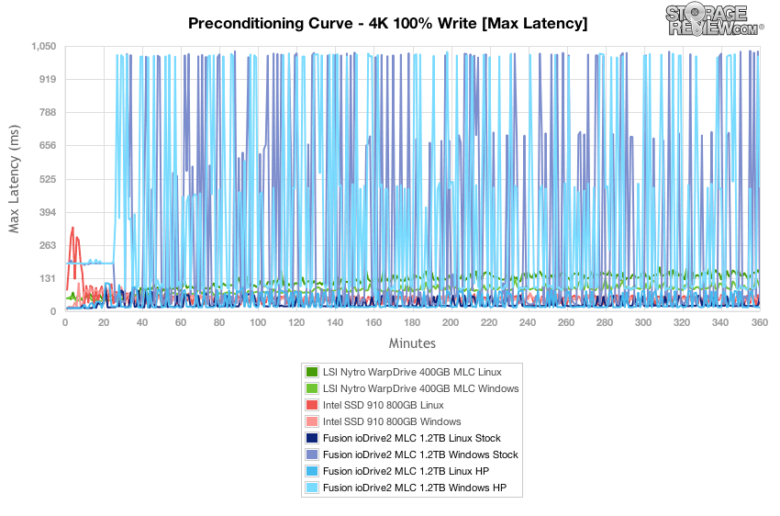This screenshot has height=516, width=780.
Task: Click the 360 minutes x-axis label
Action: tap(760, 322)
